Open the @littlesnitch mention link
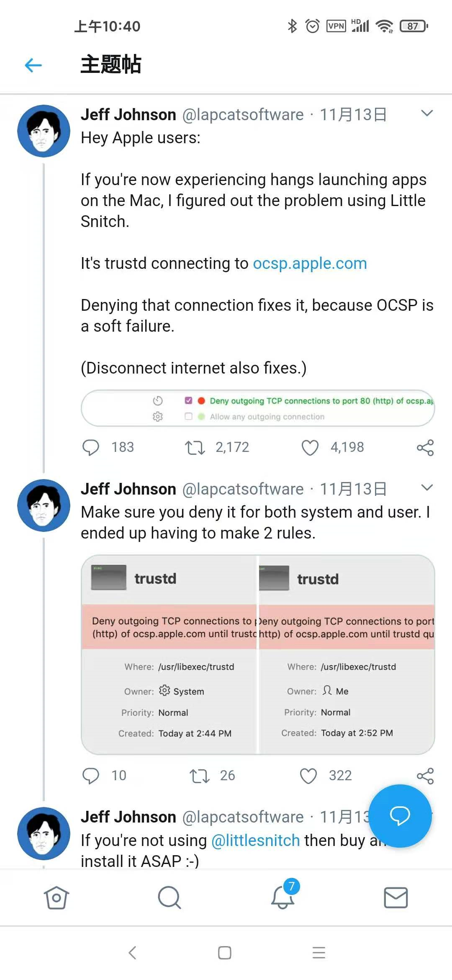Screen dimensions: 452x980 pyautogui.click(x=256, y=840)
